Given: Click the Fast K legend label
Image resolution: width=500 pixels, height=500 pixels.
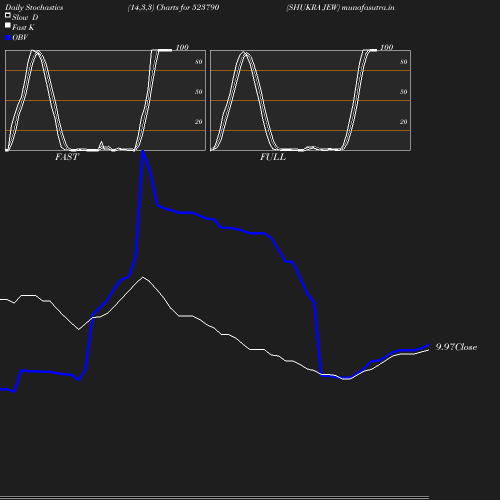Looking at the screenshot, I should [23, 27].
